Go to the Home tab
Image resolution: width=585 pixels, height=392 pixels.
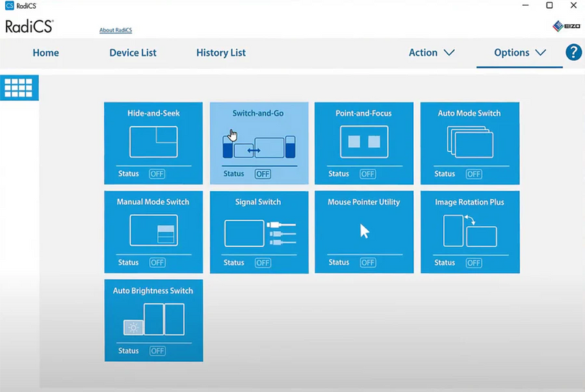(x=46, y=53)
